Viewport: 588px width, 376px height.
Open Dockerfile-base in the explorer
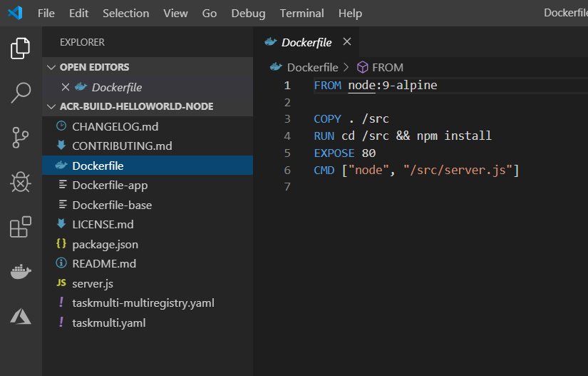click(x=148, y=205)
